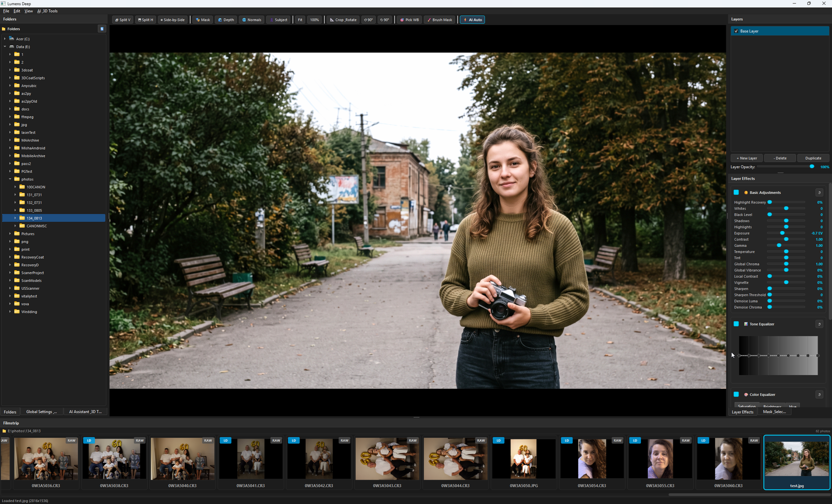Click the Gamma slider handle
This screenshot has height=504, width=832.
click(779, 246)
